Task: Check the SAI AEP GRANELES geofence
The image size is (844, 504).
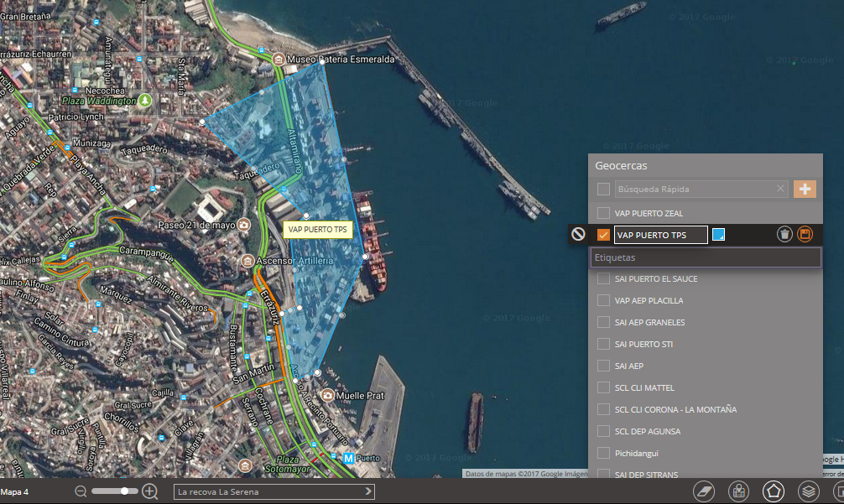Action: 603,322
